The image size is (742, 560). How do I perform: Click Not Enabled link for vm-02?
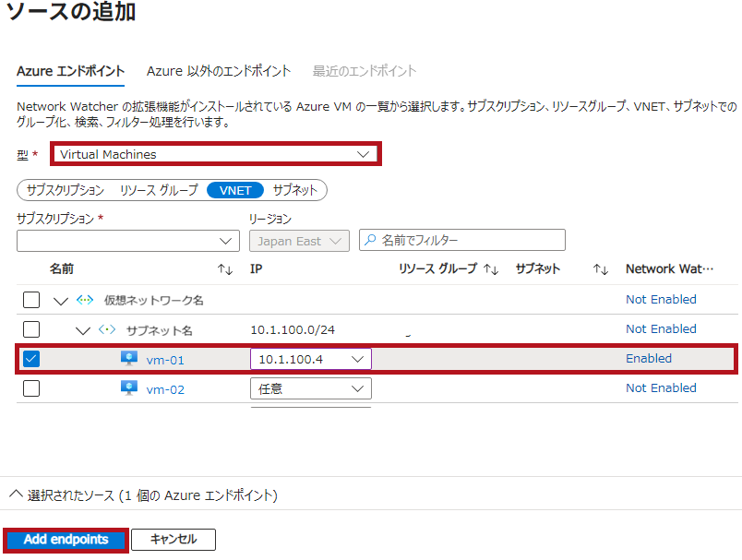pyautogui.click(x=661, y=387)
